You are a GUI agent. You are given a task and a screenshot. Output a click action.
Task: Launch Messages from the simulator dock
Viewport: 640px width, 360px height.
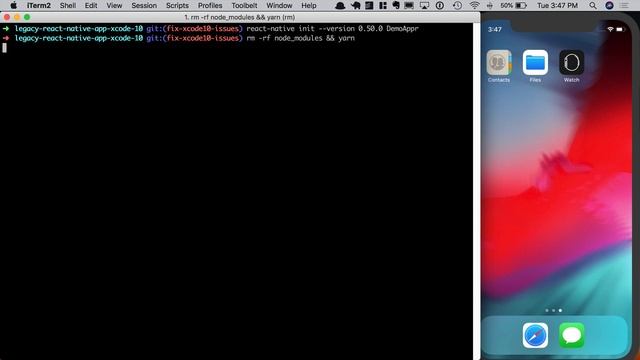point(571,335)
